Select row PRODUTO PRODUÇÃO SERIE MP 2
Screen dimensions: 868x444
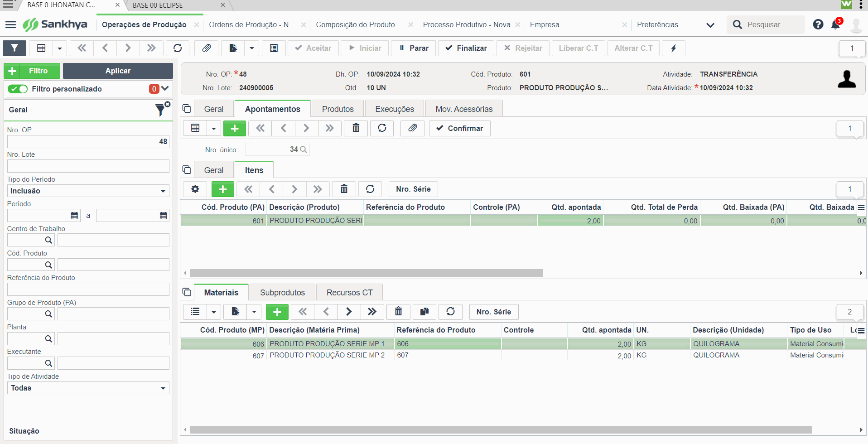pos(523,355)
